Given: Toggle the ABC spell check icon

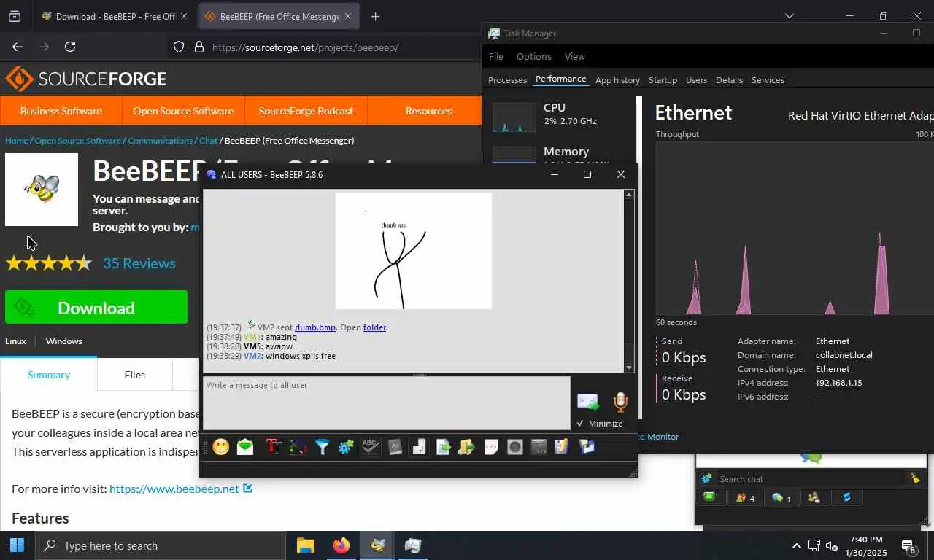Looking at the screenshot, I should (371, 447).
